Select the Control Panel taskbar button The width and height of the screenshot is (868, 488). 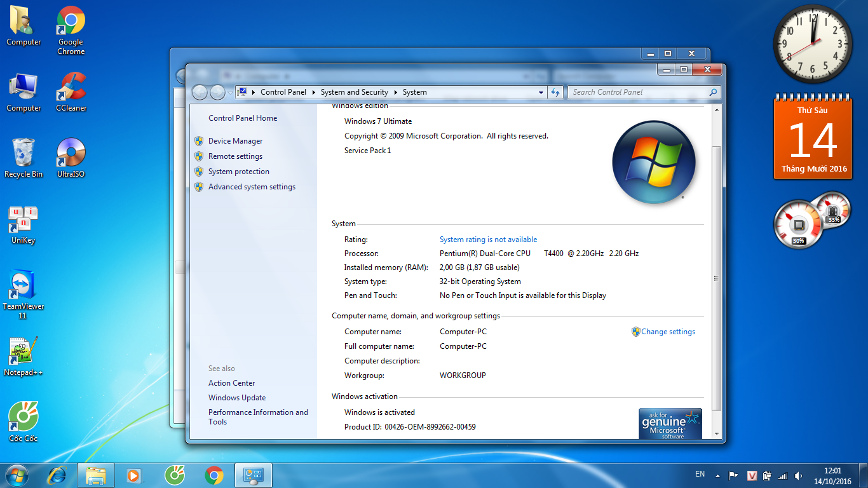tap(254, 475)
